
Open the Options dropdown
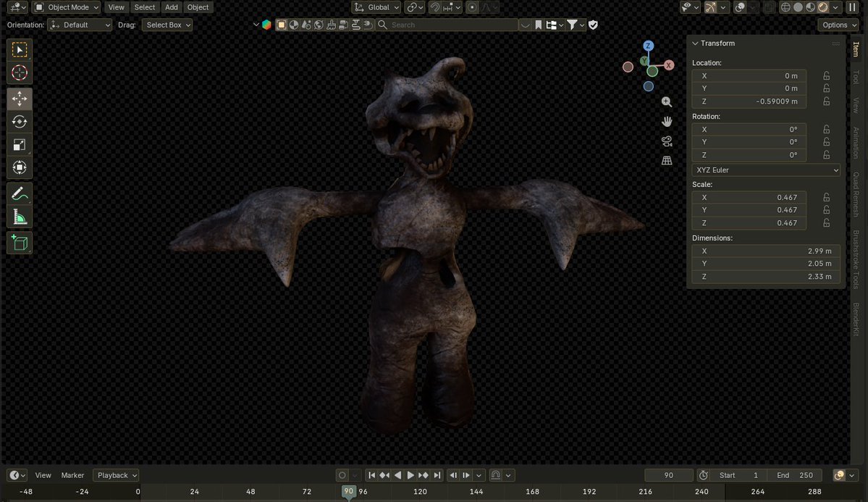click(x=838, y=25)
